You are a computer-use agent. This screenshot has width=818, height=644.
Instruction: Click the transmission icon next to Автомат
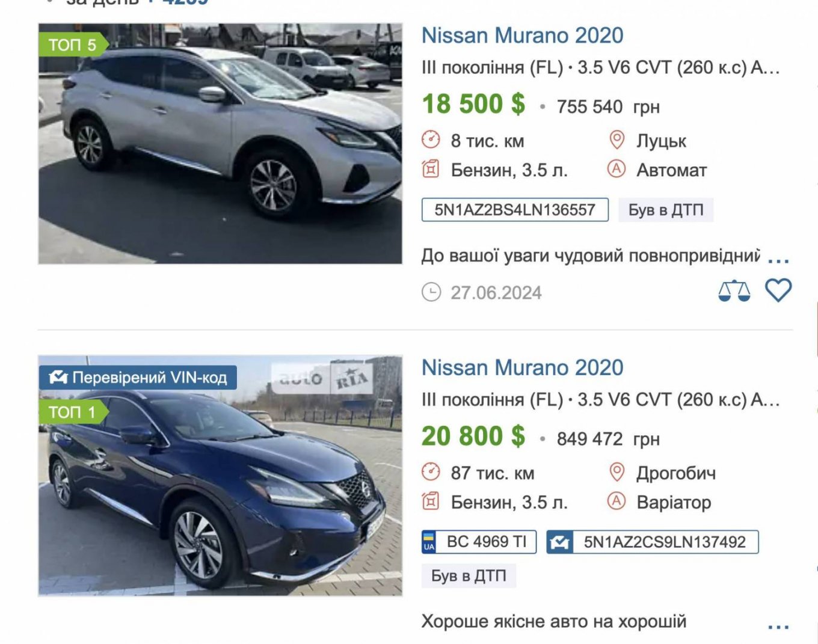pyautogui.click(x=616, y=169)
